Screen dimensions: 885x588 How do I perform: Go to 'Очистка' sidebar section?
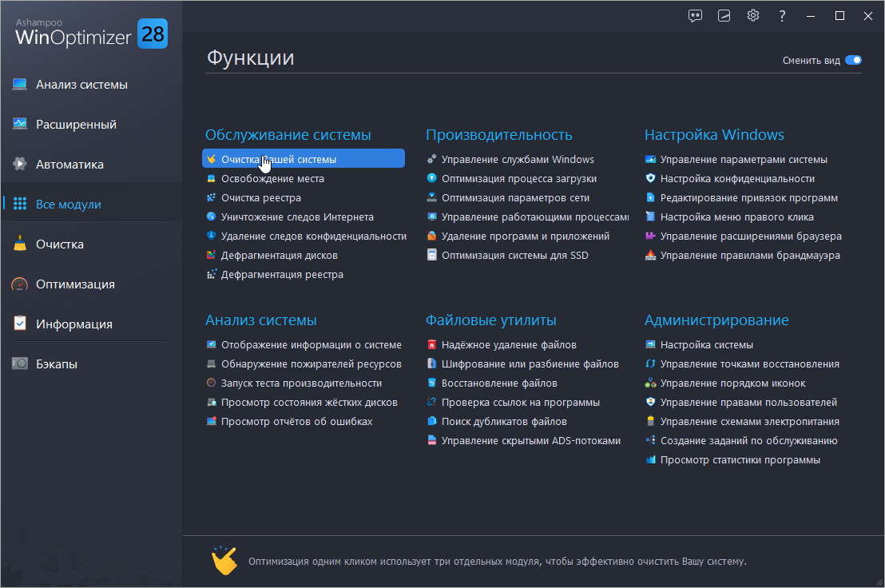(x=60, y=244)
